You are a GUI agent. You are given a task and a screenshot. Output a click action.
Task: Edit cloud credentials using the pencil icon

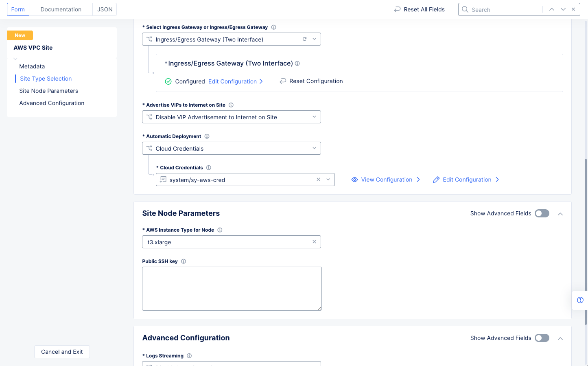point(436,180)
